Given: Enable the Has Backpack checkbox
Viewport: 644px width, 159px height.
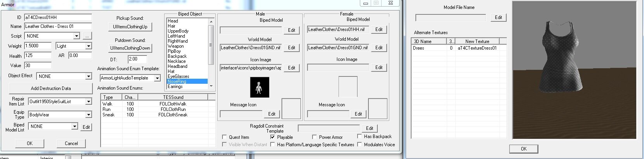Looking at the screenshot, I should point(359,137).
